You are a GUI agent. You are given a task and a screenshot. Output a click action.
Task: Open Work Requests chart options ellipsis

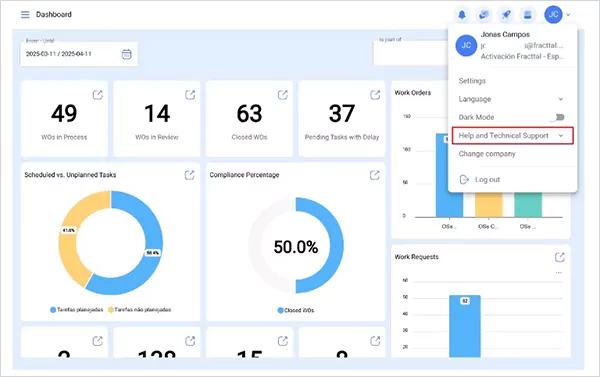(x=559, y=273)
